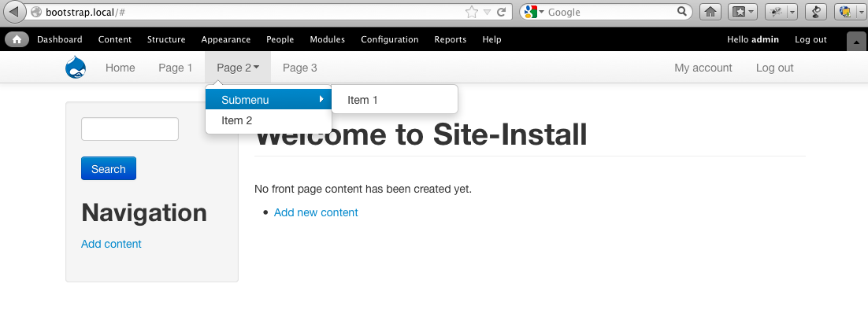This screenshot has height=313, width=868.
Task: Open the Structure admin menu item
Action: pos(166,39)
